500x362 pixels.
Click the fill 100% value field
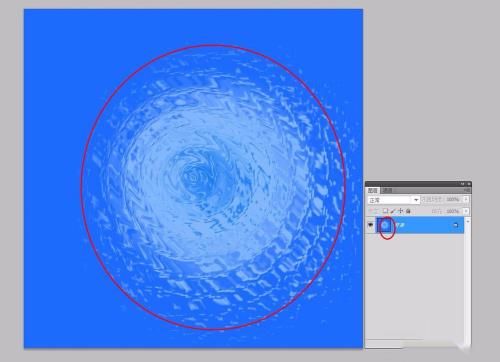pyautogui.click(x=452, y=211)
